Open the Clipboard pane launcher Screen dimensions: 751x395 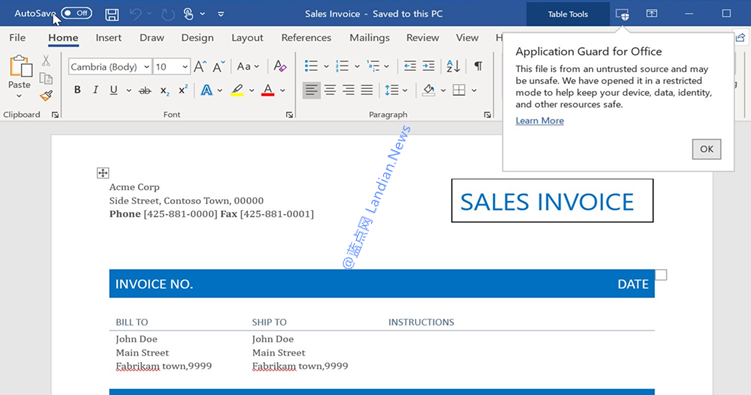pyautogui.click(x=55, y=115)
